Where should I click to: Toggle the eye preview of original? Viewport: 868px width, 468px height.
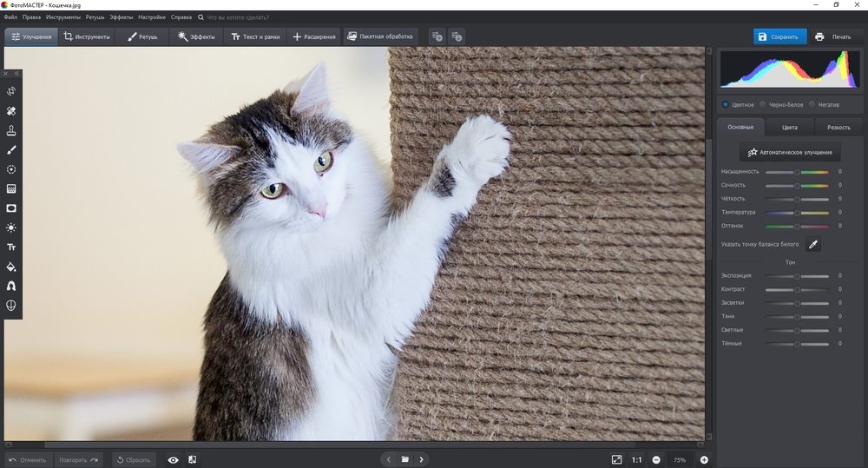point(173,459)
